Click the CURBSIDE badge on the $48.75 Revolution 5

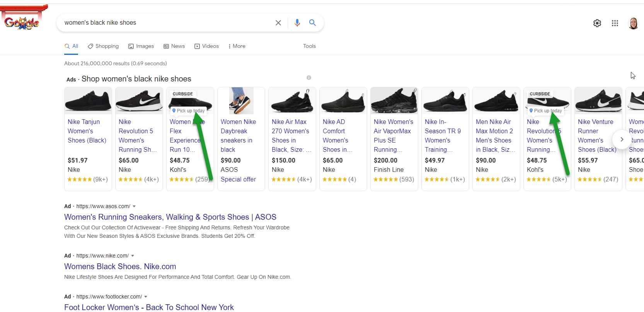[540, 94]
